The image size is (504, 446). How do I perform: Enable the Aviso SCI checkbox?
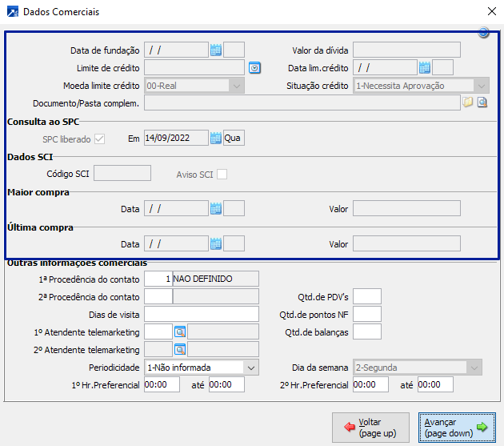[222, 174]
